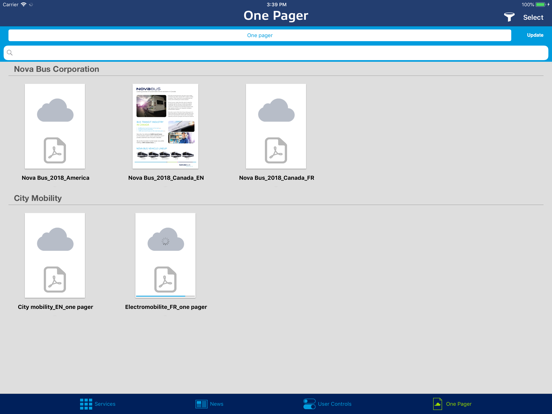Click the Services grid icon
Viewport: 552px width, 414px height.
pyautogui.click(x=86, y=404)
